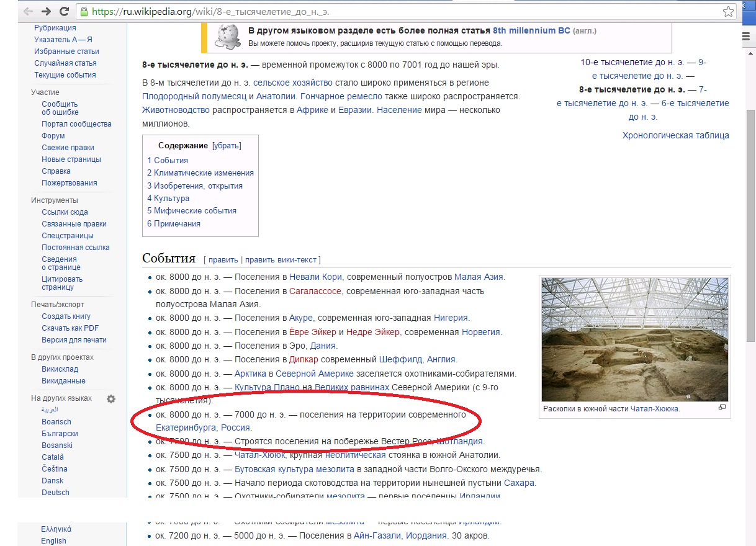Open Невали Кори settlement link

[315, 277]
